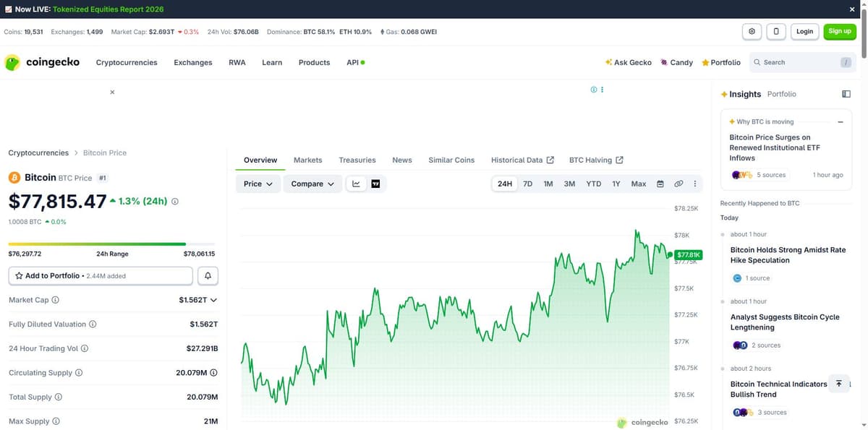Click the Max Supply info icon

click(56, 421)
